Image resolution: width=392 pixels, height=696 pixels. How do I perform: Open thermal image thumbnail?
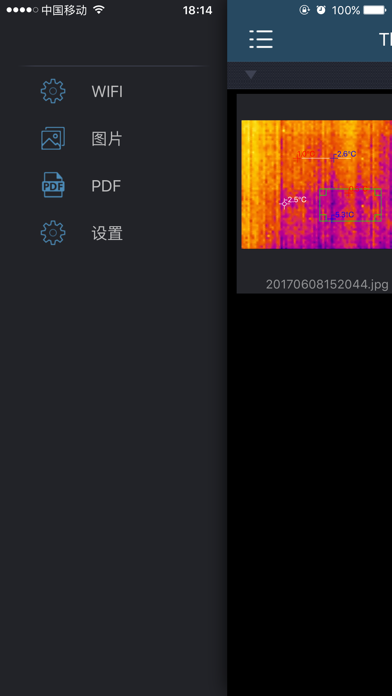coord(316,184)
